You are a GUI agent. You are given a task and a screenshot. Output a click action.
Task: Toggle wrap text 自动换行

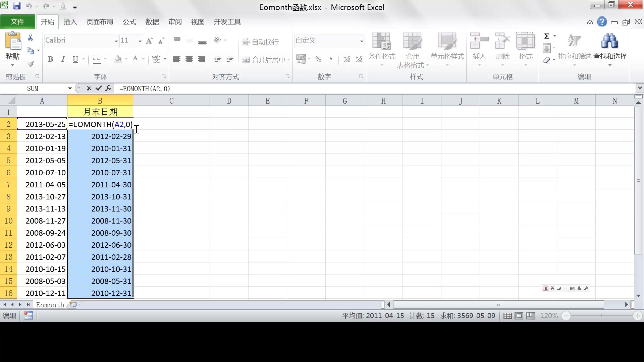261,42
